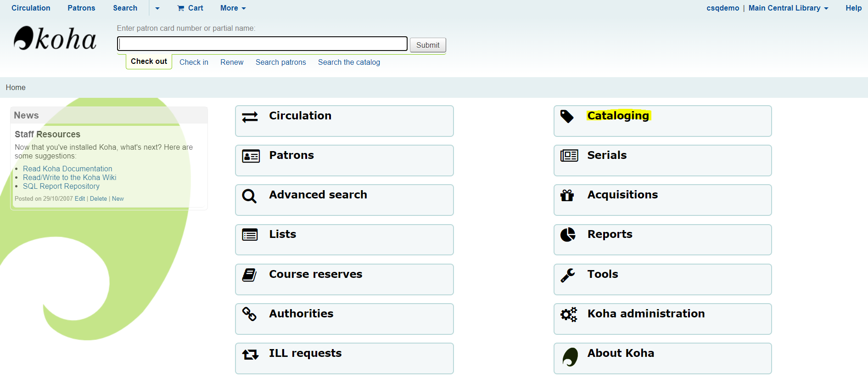The image size is (868, 378).
Task: Open the Lists module
Action: click(344, 240)
